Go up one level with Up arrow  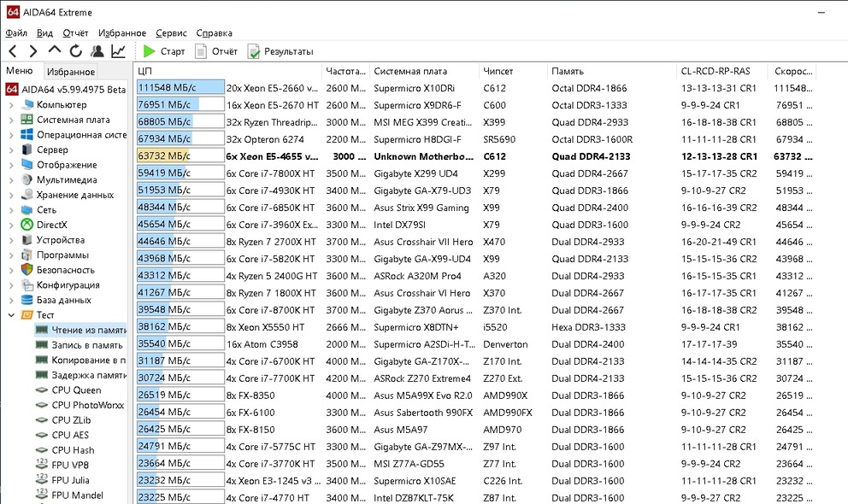coord(54,50)
